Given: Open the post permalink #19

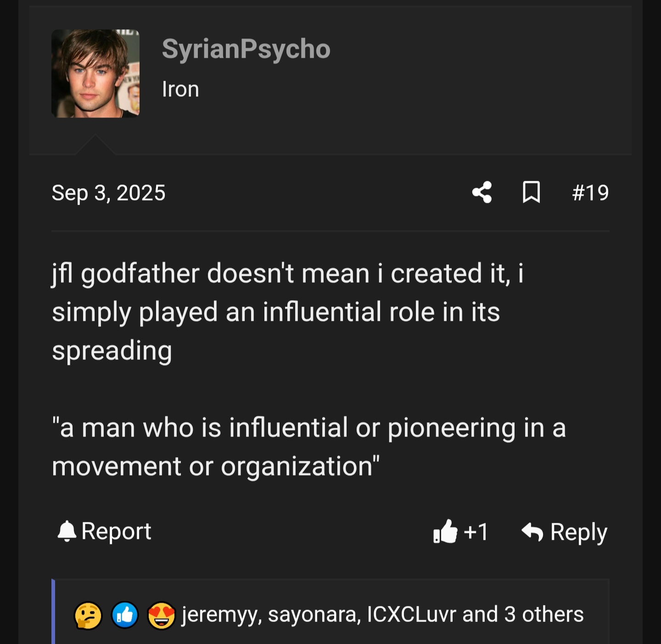Looking at the screenshot, I should (590, 193).
